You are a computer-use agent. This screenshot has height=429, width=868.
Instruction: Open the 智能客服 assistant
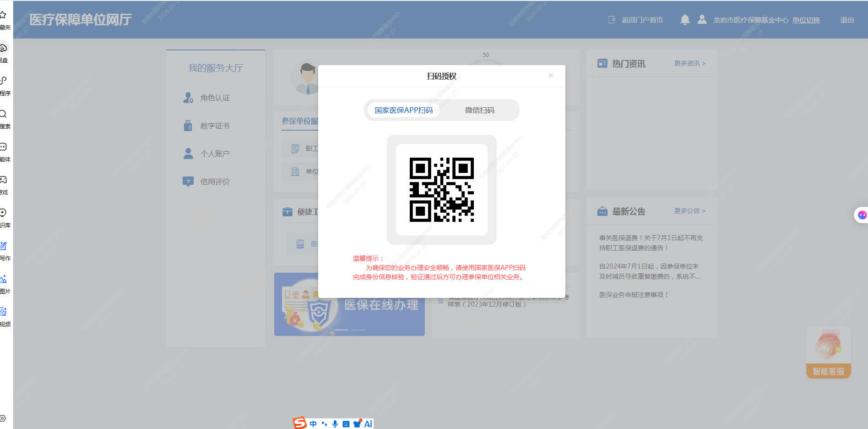(829, 352)
